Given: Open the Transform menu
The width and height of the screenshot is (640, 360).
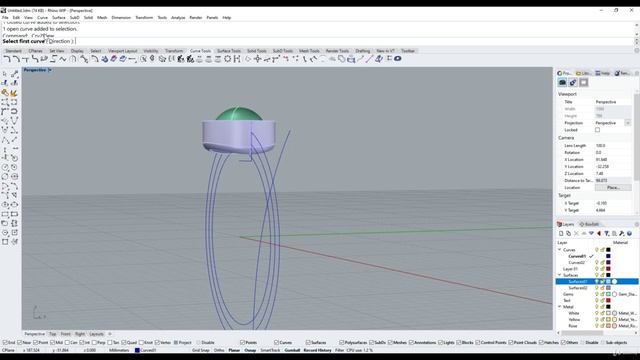Looking at the screenshot, I should tap(144, 18).
